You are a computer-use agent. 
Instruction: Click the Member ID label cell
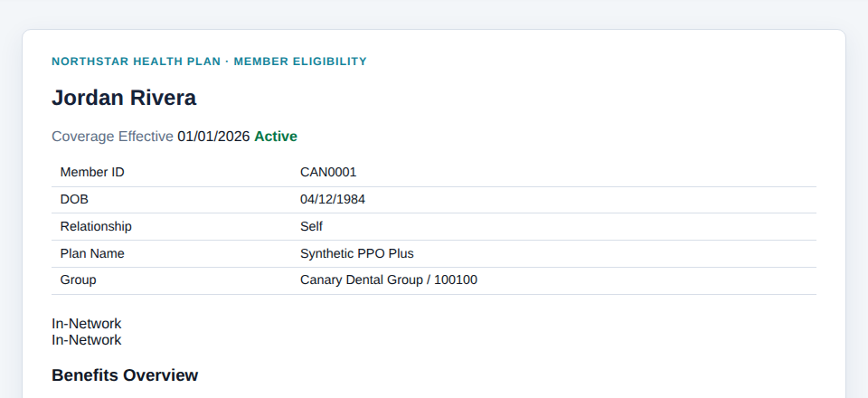tap(172, 173)
